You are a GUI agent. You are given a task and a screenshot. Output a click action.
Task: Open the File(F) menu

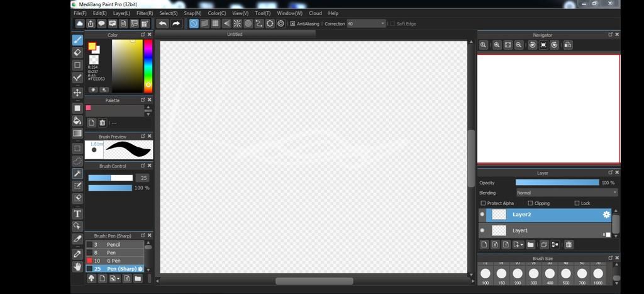(x=80, y=13)
